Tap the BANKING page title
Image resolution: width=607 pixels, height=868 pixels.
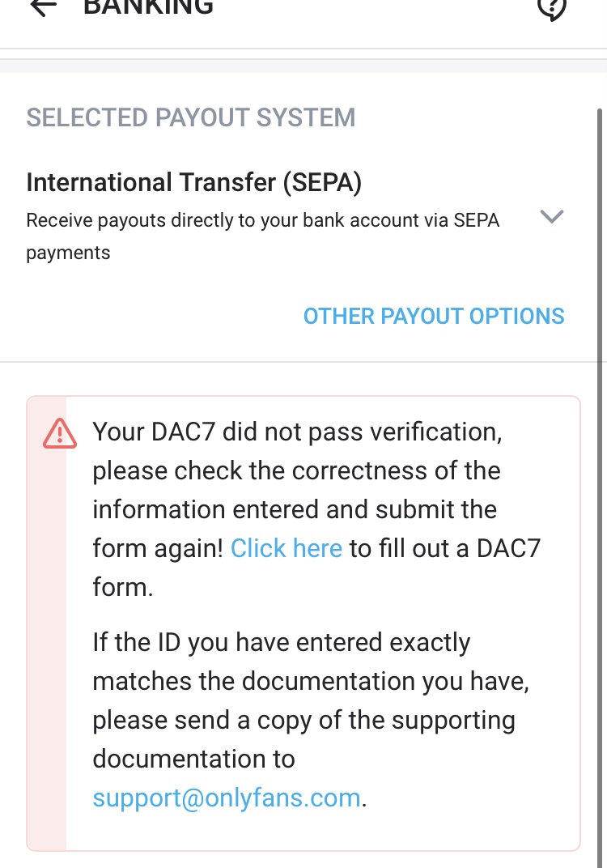[149, 6]
